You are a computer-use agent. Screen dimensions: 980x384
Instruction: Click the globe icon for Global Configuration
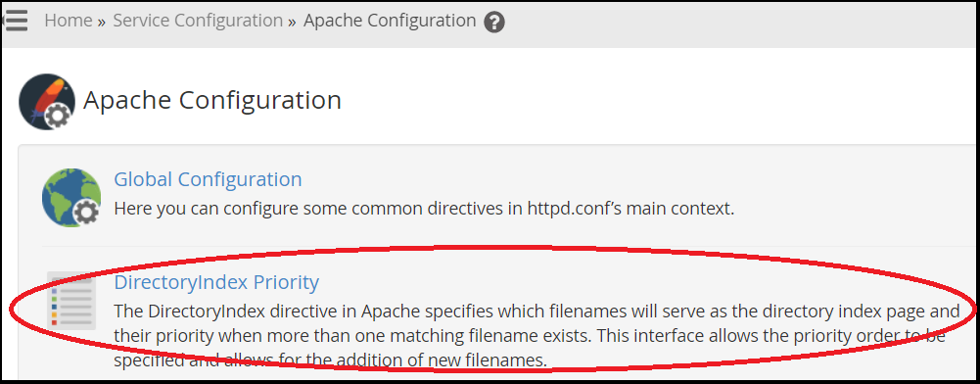pyautogui.click(x=71, y=198)
